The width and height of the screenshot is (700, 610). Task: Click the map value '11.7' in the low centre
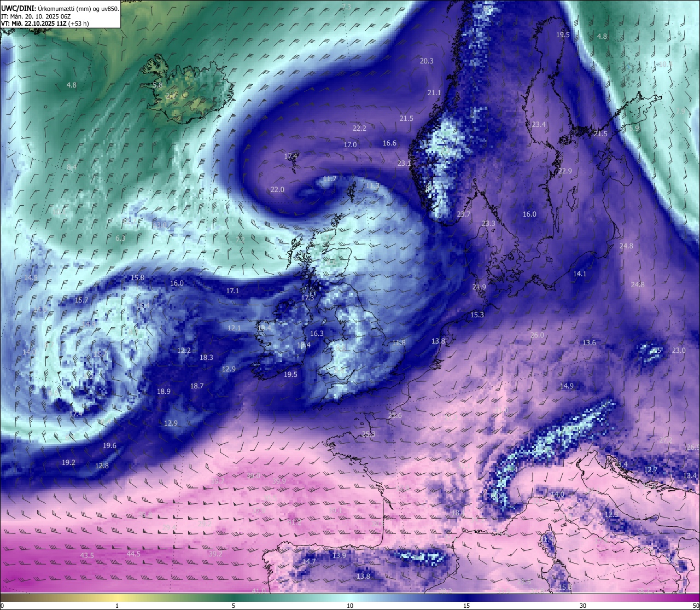330,178
